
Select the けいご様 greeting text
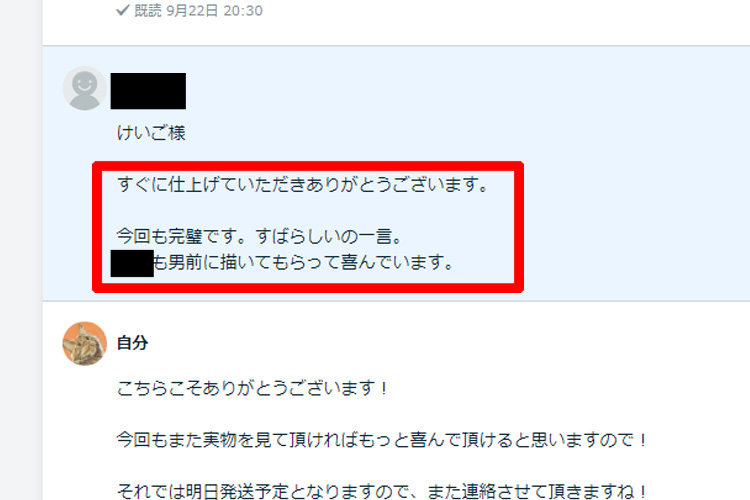click(x=151, y=133)
